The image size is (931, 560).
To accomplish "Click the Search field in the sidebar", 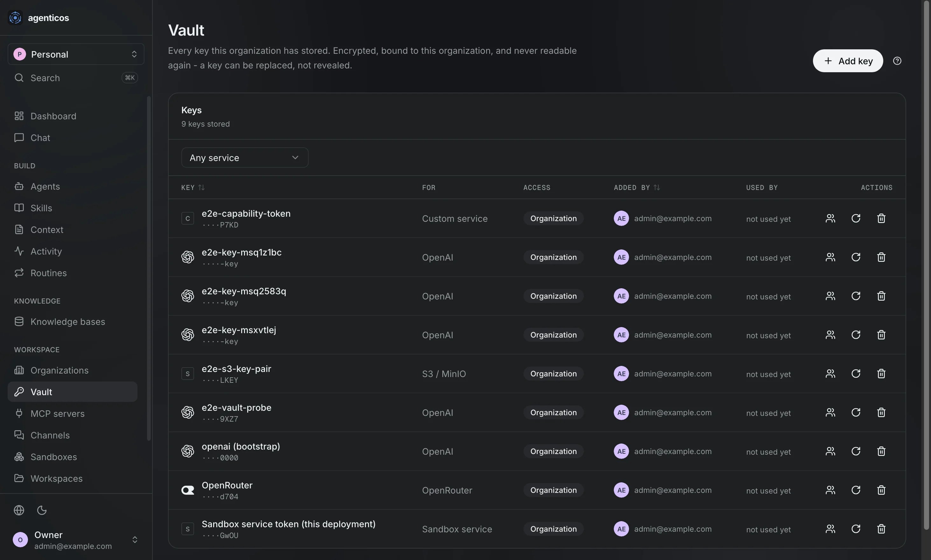I will tap(76, 78).
